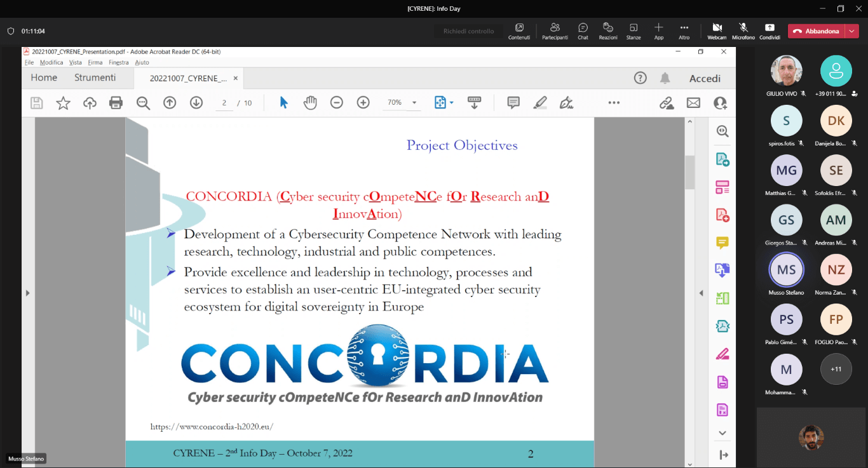The height and width of the screenshot is (468, 868).
Task: Select Musso Stefano MS avatar
Action: (787, 270)
